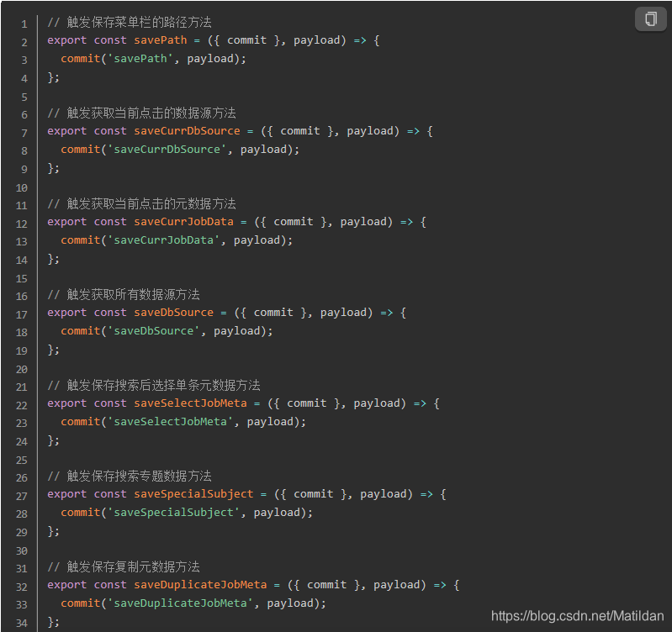
Task: Click line number 34 in gutter
Action: point(21,623)
